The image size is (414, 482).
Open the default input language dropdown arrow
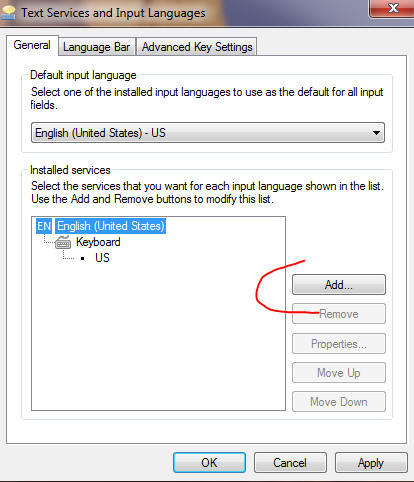coord(376,133)
